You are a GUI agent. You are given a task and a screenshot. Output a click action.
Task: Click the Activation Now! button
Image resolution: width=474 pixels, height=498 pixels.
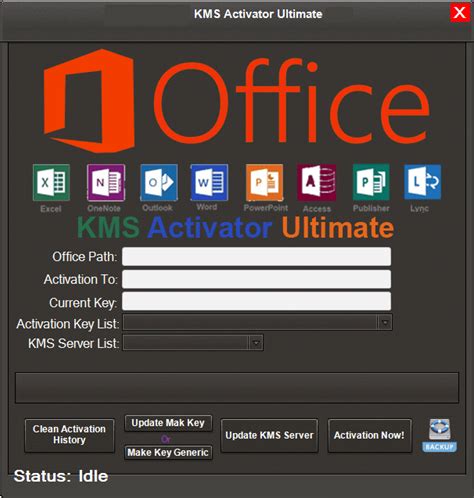369,435
